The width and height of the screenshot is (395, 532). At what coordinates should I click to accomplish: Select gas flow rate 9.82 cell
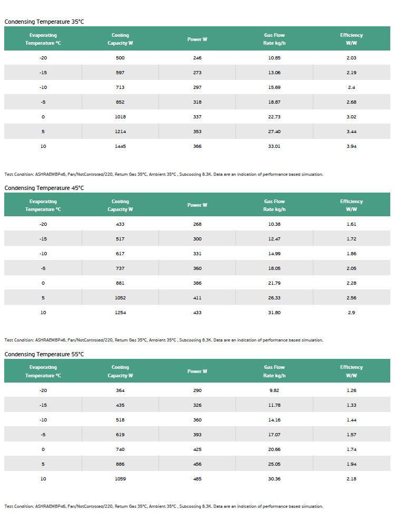pyautogui.click(x=274, y=390)
